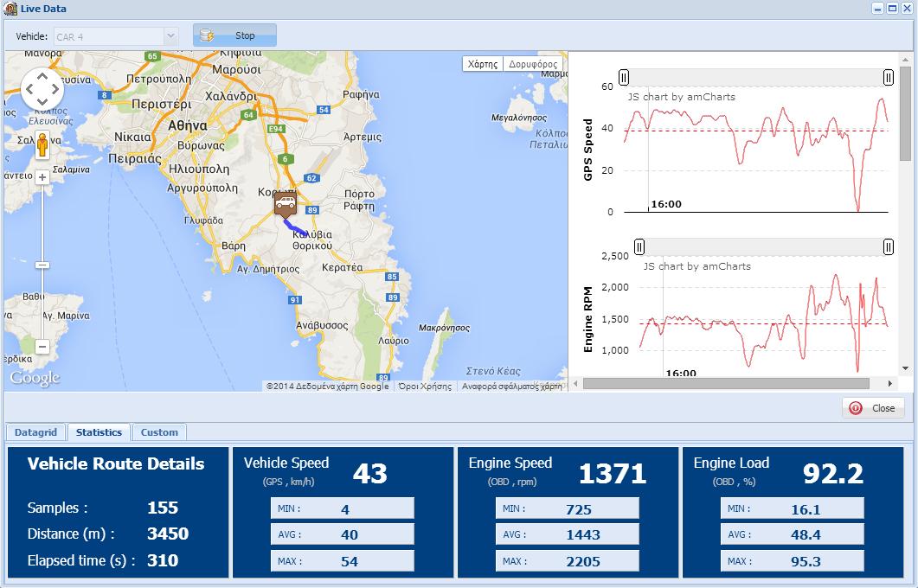The image size is (918, 588).
Task: Click right arrow of horizontal chart scrollbar
Action: tap(891, 383)
